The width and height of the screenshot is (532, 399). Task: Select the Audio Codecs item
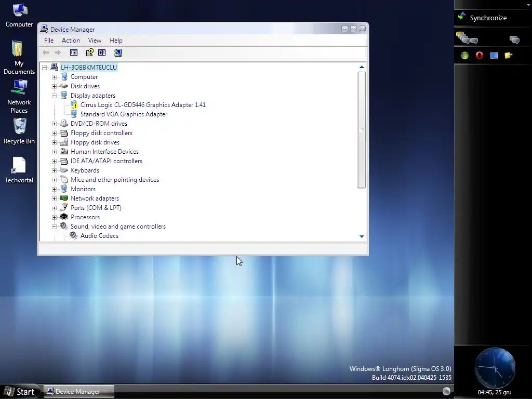coord(99,236)
